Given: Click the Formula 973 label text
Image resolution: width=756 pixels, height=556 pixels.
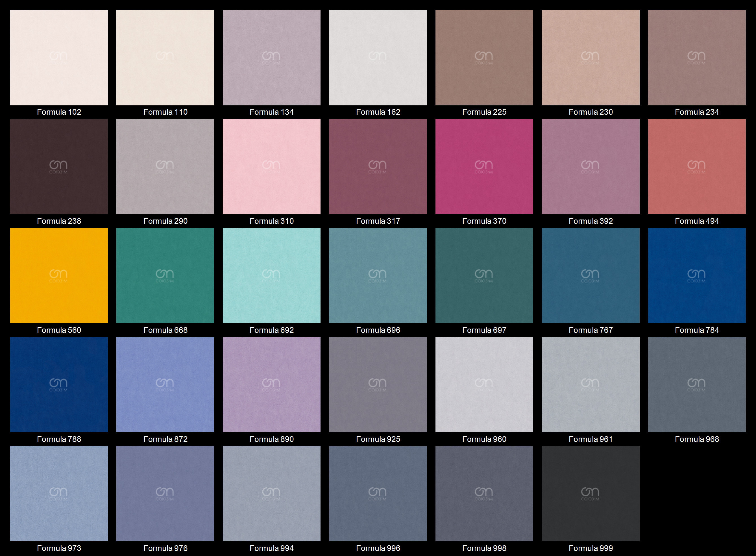Looking at the screenshot, I should (59, 548).
